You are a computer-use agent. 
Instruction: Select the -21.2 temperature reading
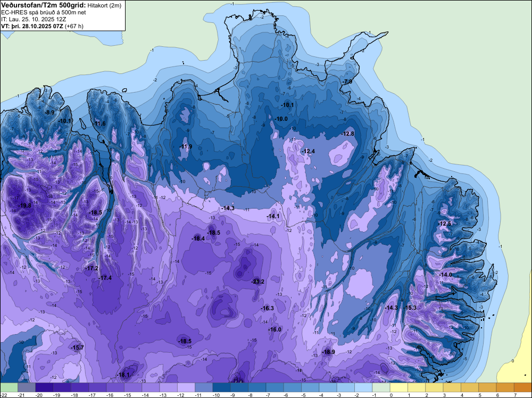tap(258, 281)
